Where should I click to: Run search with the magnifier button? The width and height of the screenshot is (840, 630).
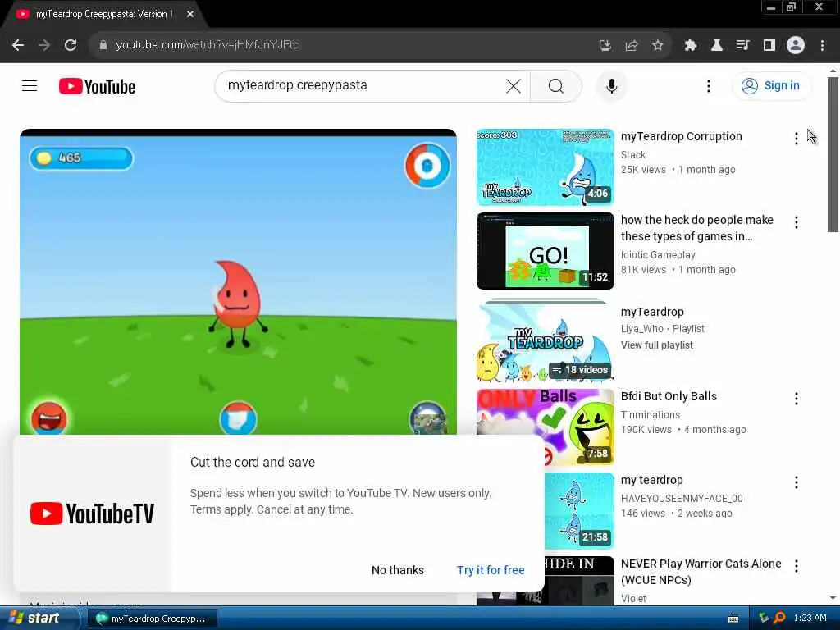556,85
